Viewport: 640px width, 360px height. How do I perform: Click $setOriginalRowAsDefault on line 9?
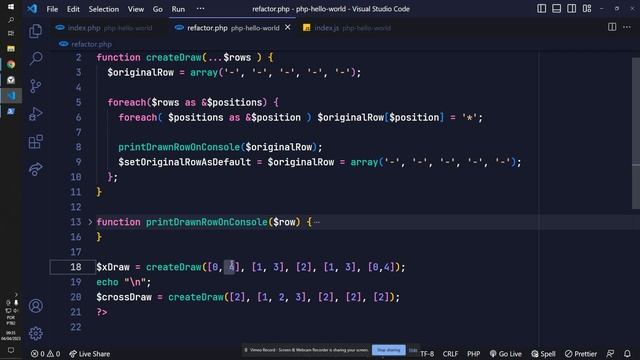(x=184, y=162)
